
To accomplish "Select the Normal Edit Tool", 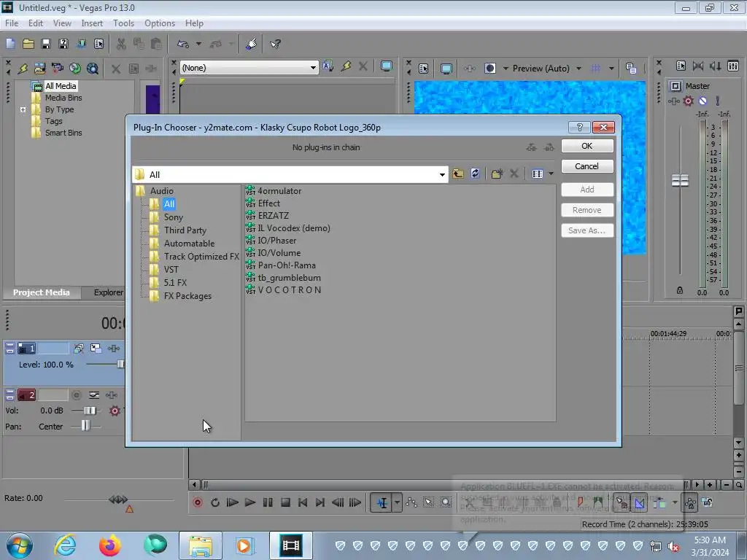I will click(382, 502).
